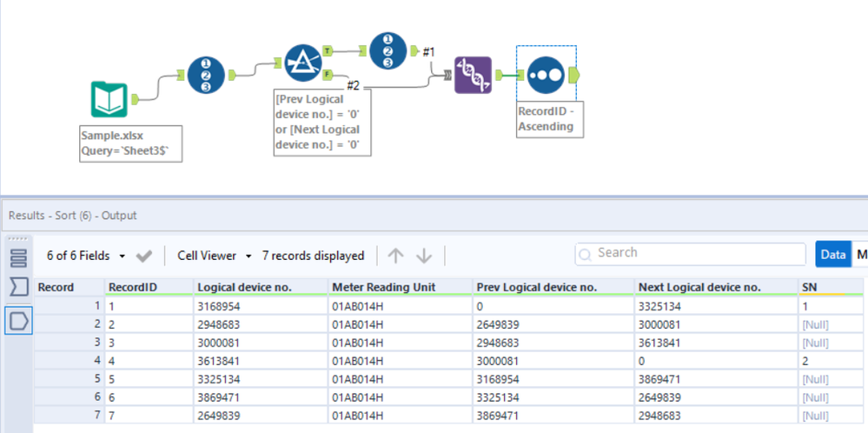Viewport: 868px width, 433px height.
Task: Go to next record with down arrow
Action: 423,256
